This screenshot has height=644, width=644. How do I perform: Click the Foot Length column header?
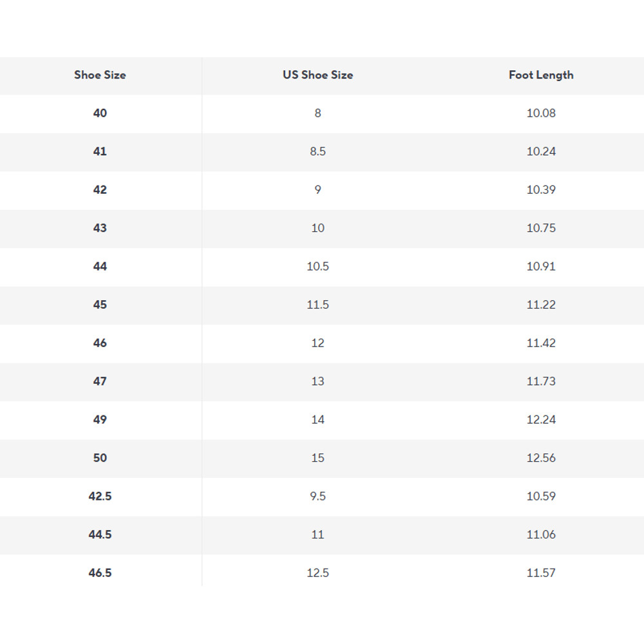(x=541, y=75)
